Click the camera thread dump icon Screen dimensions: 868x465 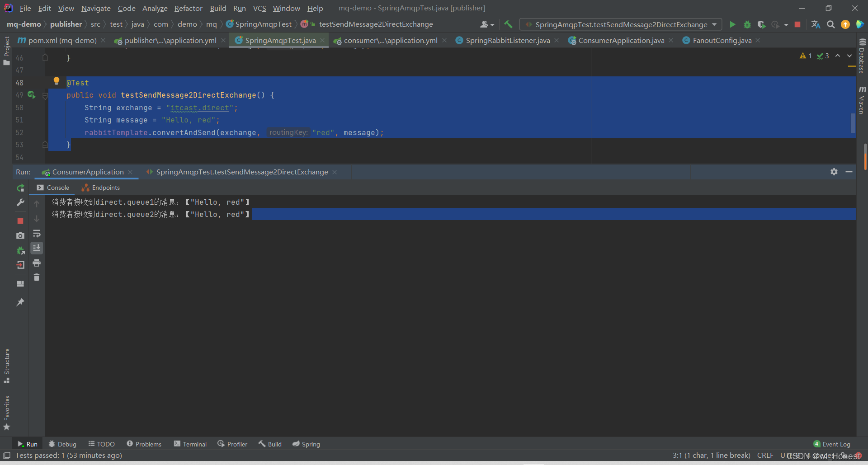[20, 235]
